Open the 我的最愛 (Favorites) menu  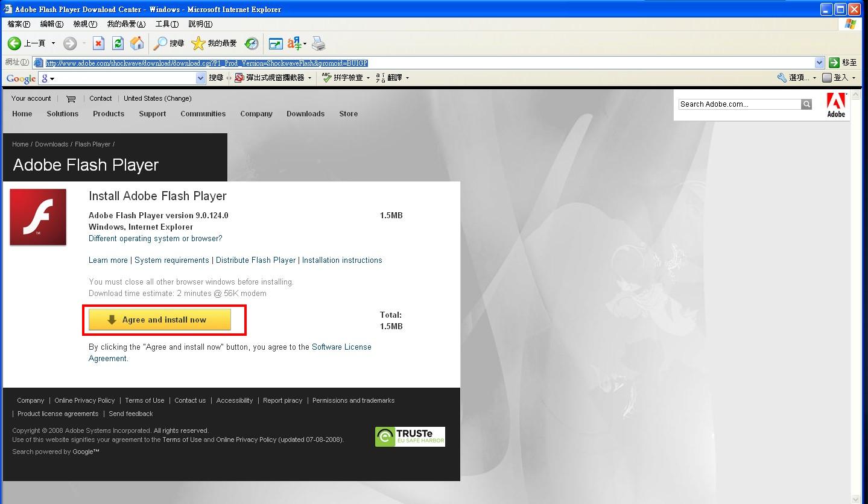coord(126,24)
